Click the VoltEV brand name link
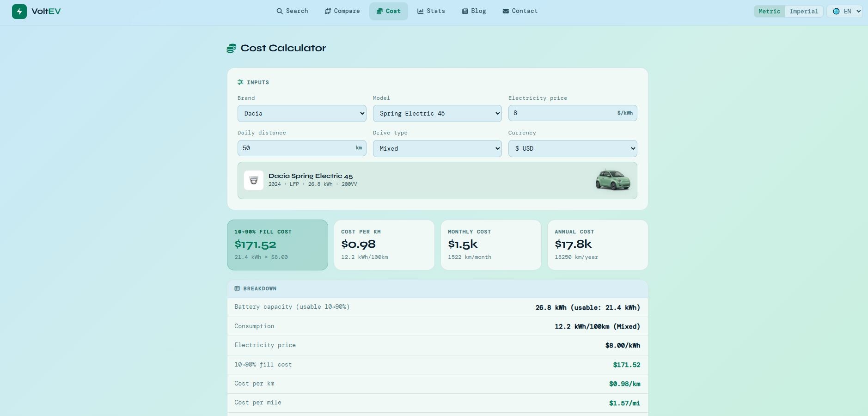This screenshot has height=416, width=868. coord(46,11)
